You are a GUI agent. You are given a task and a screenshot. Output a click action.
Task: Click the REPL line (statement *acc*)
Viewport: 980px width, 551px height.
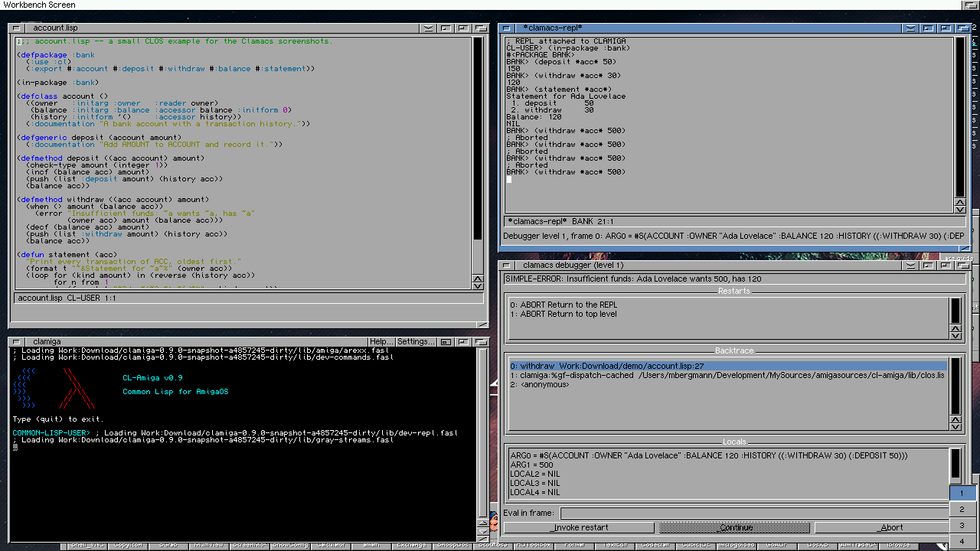pyautogui.click(x=560, y=90)
